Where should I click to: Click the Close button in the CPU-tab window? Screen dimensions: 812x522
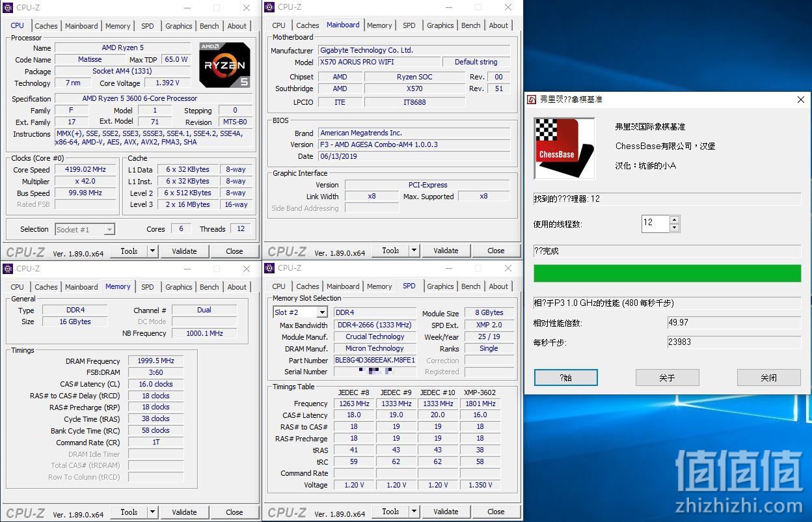click(x=234, y=251)
